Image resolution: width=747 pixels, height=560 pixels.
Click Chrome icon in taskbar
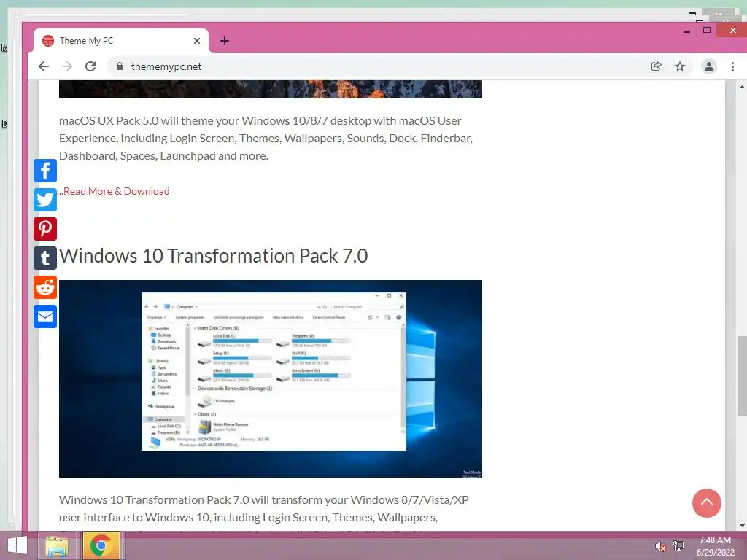101,545
